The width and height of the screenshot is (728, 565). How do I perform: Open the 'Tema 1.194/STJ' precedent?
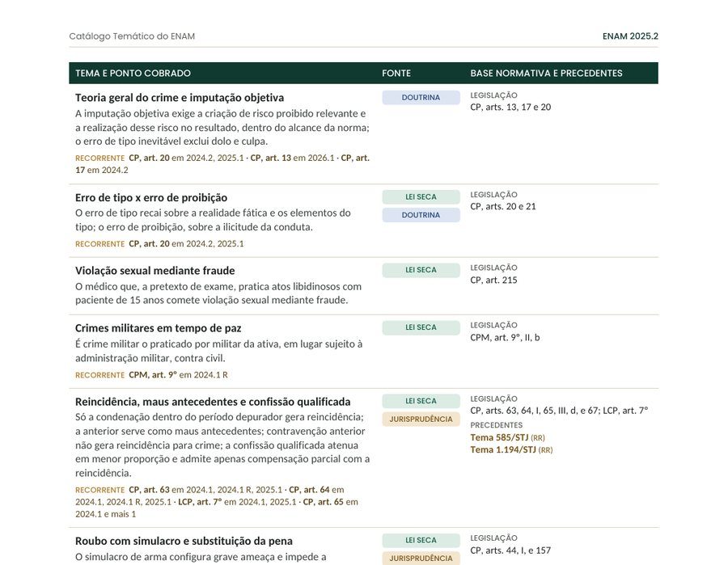(503, 449)
